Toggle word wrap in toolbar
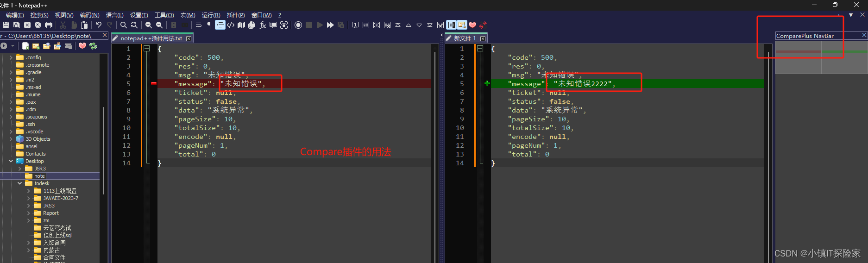 coord(199,25)
